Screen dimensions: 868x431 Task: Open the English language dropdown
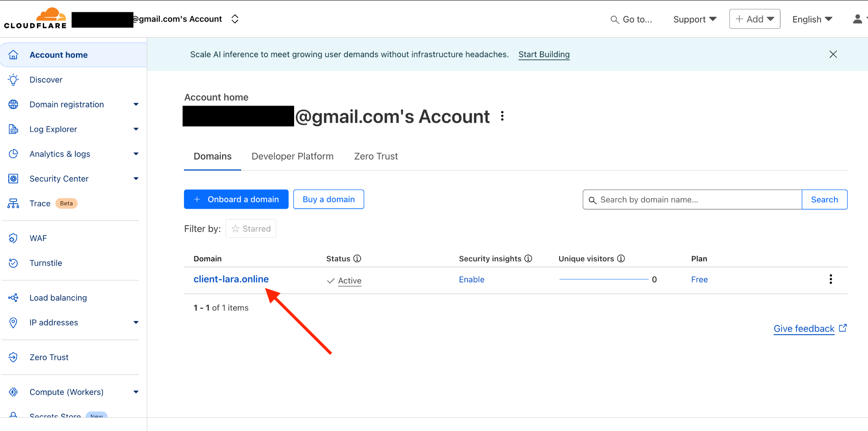pos(812,19)
